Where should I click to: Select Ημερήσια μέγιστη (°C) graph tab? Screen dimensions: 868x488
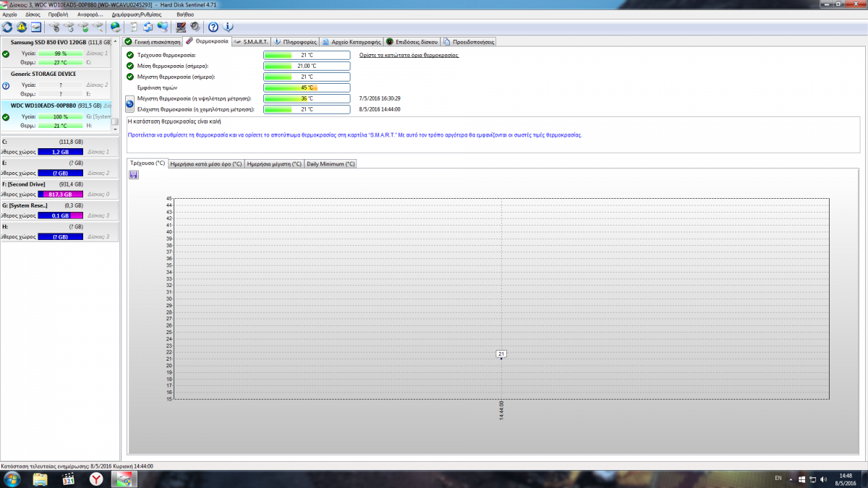click(x=275, y=164)
